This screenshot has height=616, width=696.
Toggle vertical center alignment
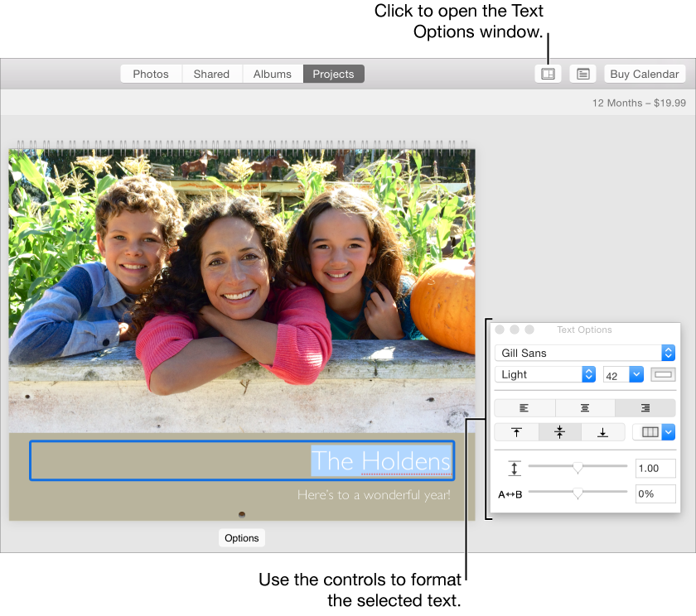tap(560, 431)
